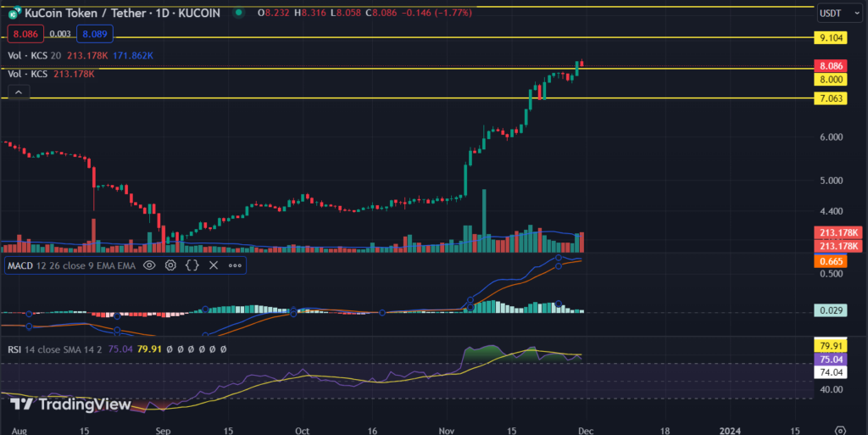Click the red 8.086 current price label
Viewport: 868px width, 435px height.
[x=831, y=66]
